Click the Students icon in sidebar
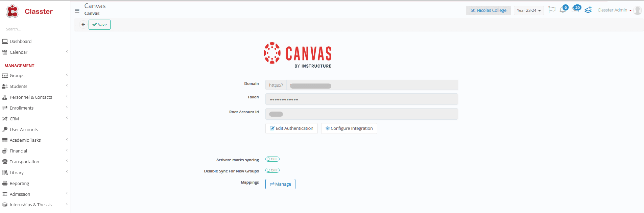 [5, 87]
